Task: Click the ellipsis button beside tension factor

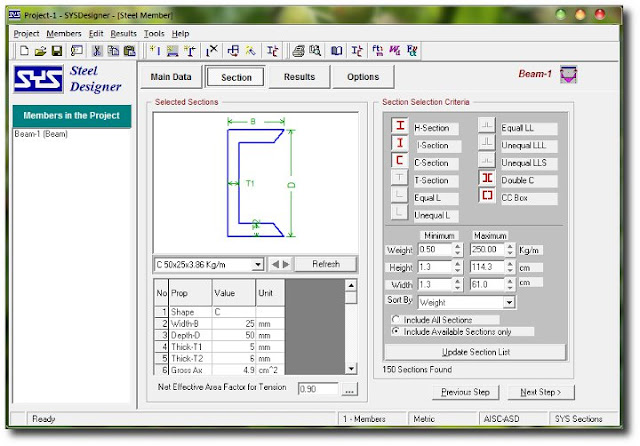Action: (x=349, y=390)
